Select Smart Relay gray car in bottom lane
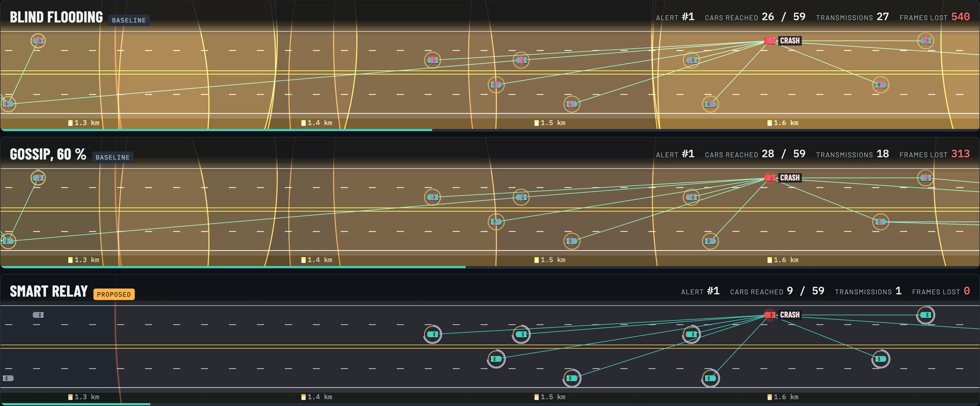 point(8,378)
